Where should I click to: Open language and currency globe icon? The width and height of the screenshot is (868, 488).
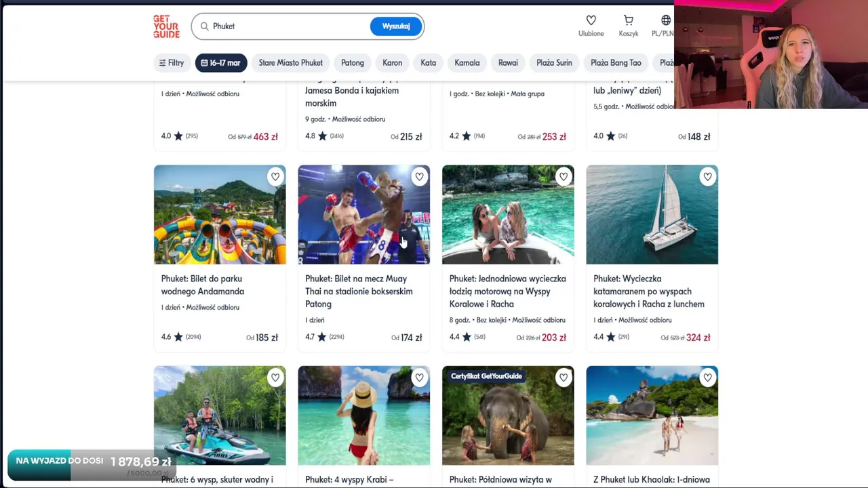point(666,20)
